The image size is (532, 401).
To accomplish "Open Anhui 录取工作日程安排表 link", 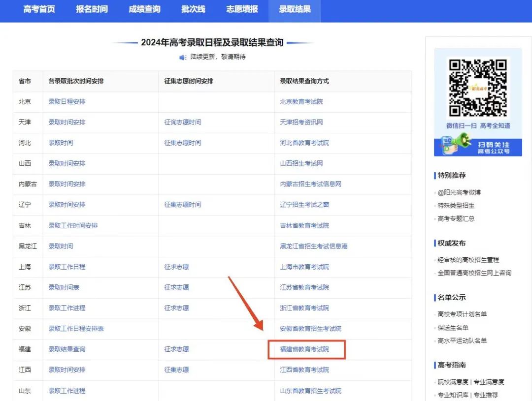I will click(x=76, y=329).
